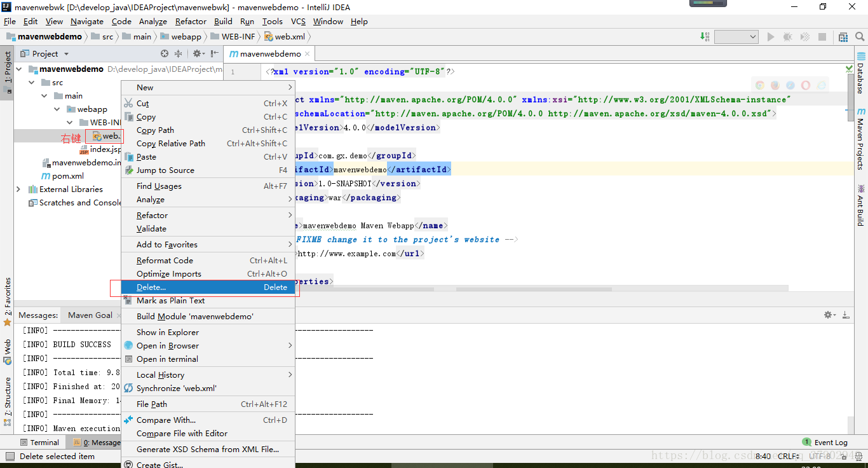
Task: Open the VCS menu in menu bar
Action: pos(298,21)
